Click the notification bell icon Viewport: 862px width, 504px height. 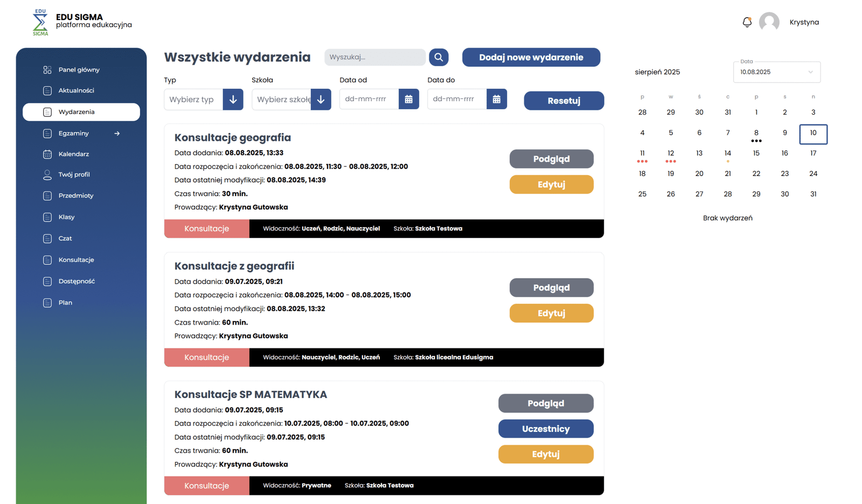click(x=747, y=22)
